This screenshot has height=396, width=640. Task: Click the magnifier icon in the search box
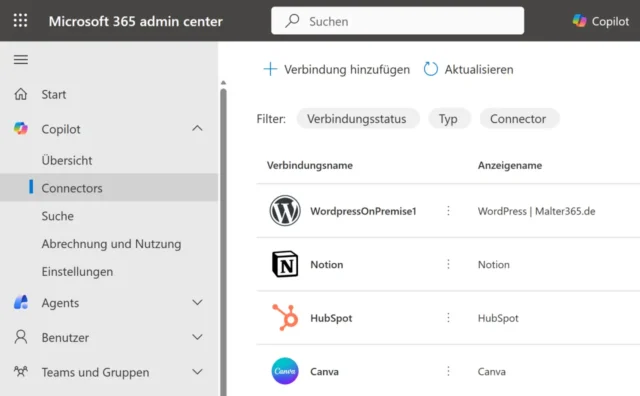(292, 21)
